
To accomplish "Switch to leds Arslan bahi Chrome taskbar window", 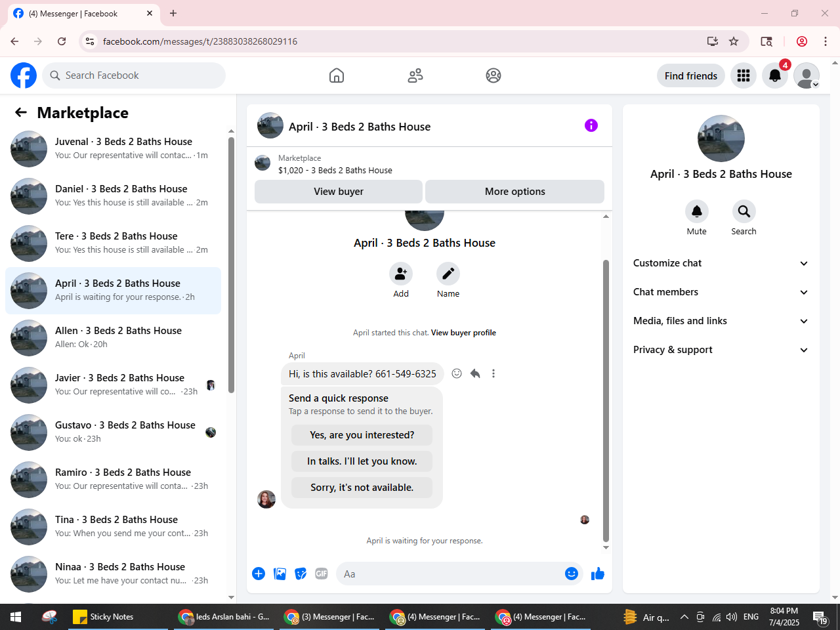I will click(x=225, y=617).
